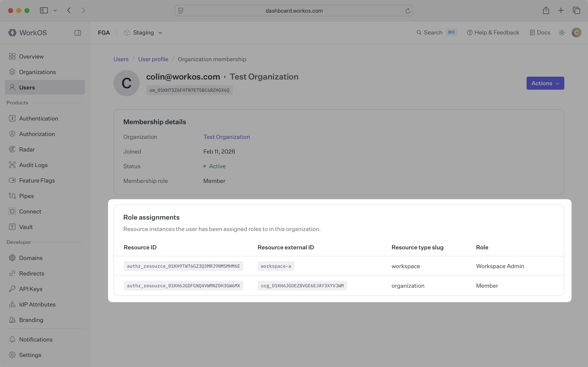Collapse the WorkOS sidebar panel icon

point(78,33)
